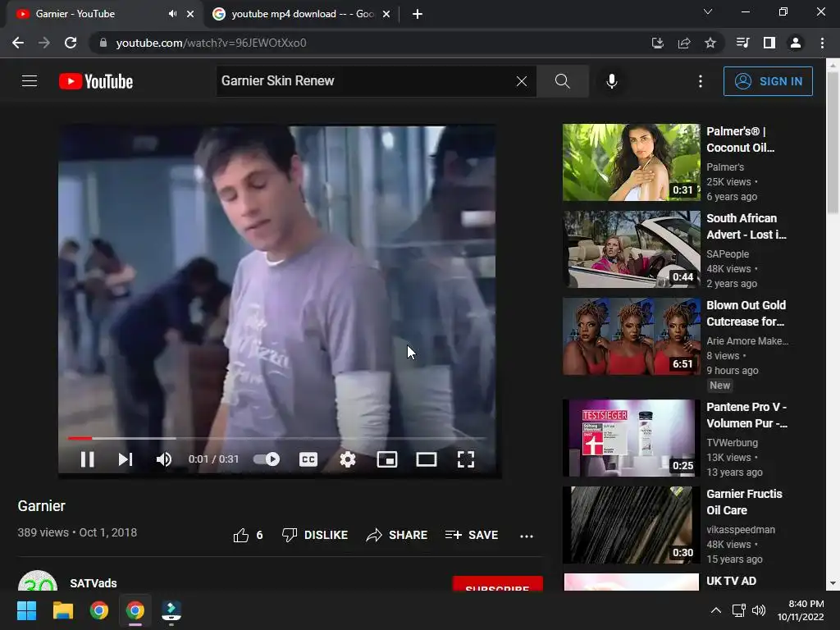Open Chrome media controls icon
The height and width of the screenshot is (630, 840).
742,43
